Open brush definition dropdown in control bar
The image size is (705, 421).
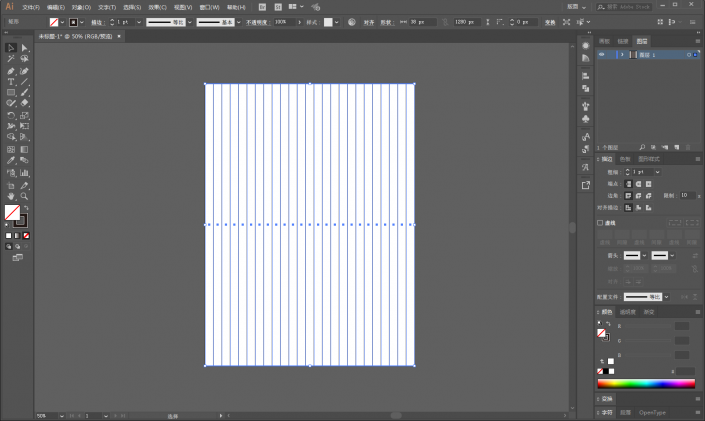click(x=239, y=22)
